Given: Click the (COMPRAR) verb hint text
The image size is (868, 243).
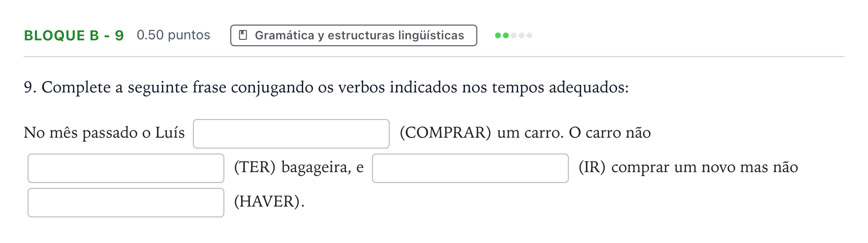Looking at the screenshot, I should click(445, 133).
